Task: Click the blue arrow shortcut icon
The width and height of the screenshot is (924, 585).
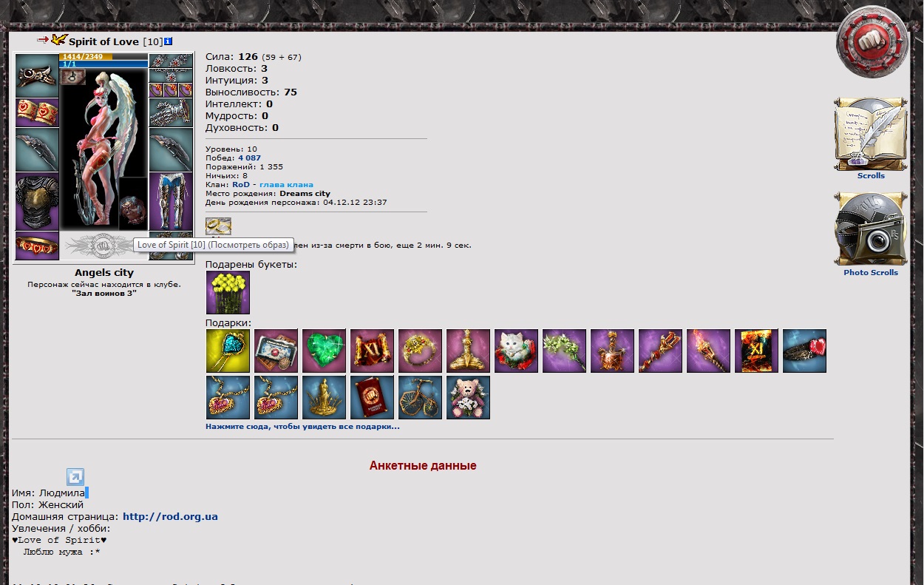Action: pos(75,477)
